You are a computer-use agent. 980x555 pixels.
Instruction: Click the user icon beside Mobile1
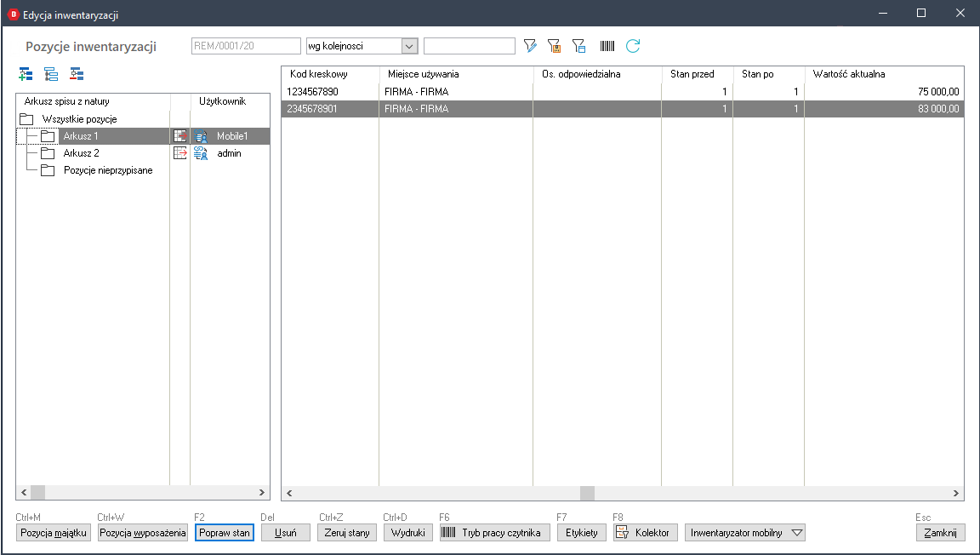(201, 136)
